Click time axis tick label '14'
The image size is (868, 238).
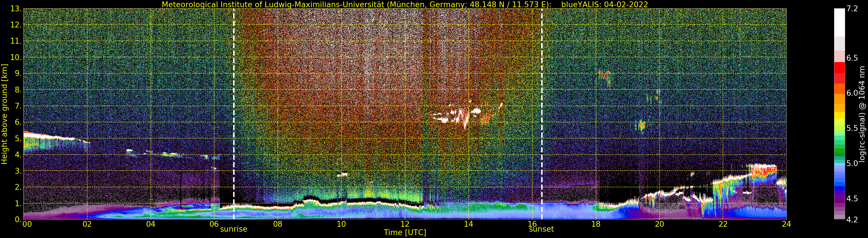coord(469,224)
